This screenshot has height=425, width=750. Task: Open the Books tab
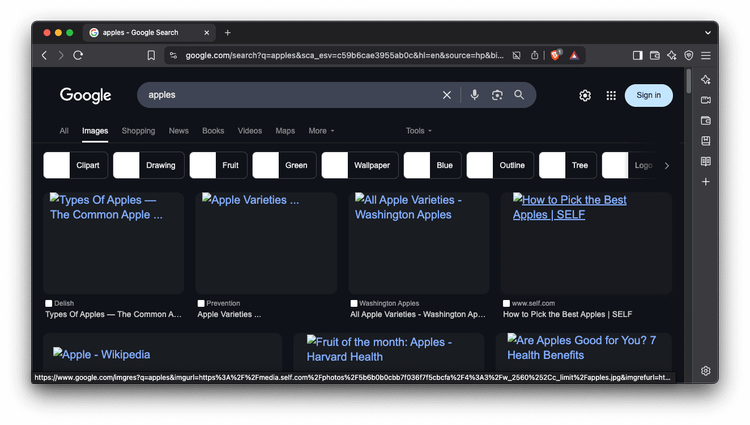tap(213, 131)
